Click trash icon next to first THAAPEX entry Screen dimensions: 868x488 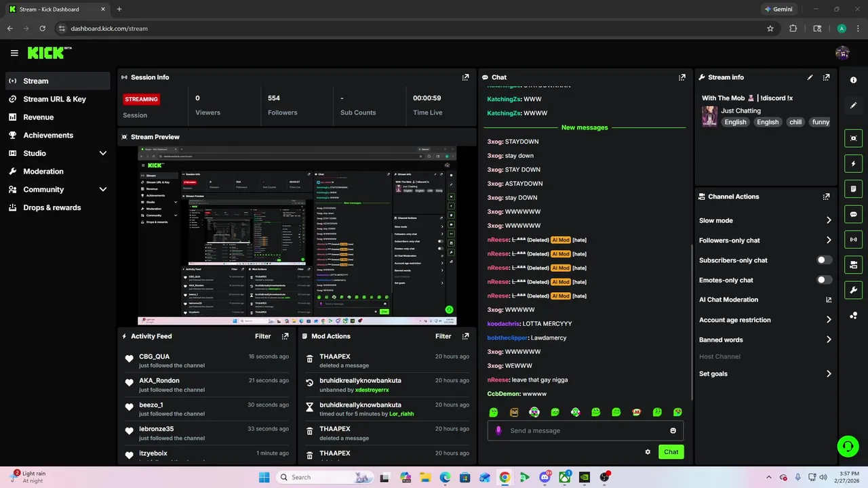point(309,359)
